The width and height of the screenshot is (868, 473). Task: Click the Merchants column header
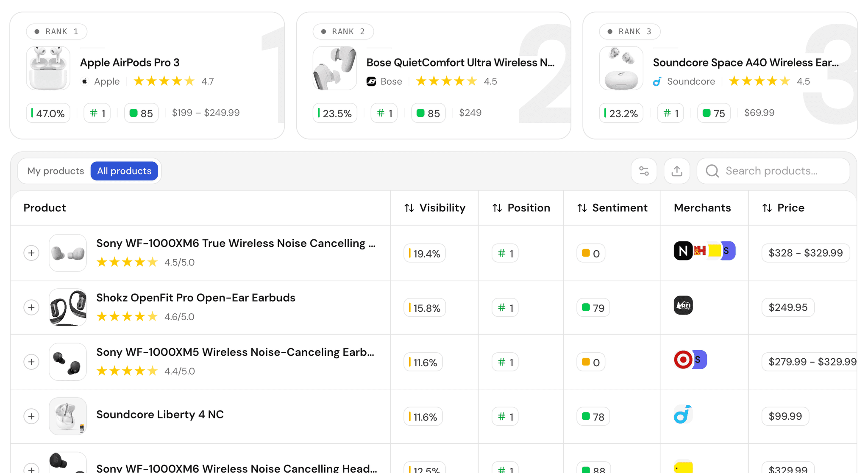702,208
